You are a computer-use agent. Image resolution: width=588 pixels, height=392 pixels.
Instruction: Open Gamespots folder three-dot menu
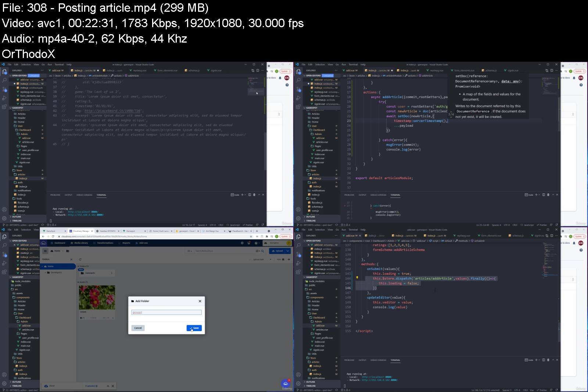[112, 273]
